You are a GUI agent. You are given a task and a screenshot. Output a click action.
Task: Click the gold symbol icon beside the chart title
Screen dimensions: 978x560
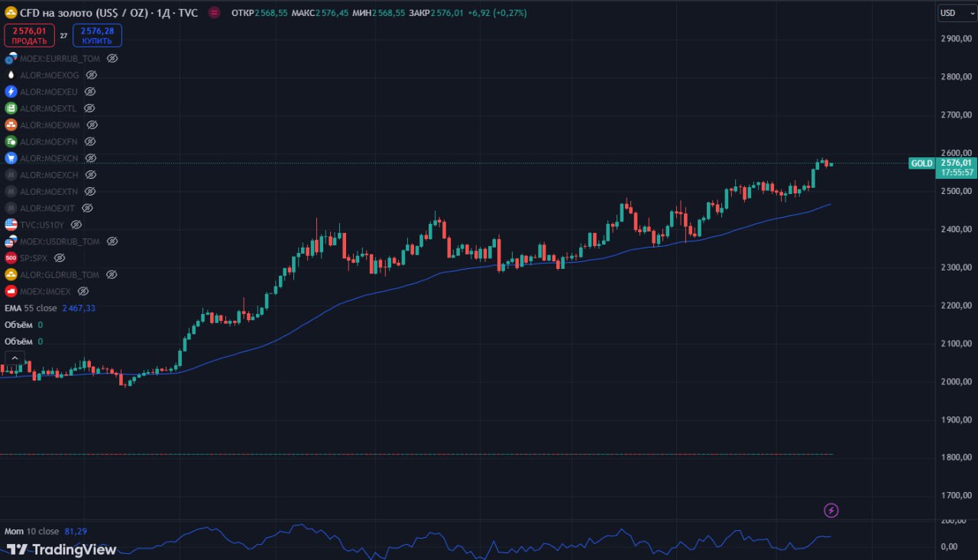click(11, 13)
